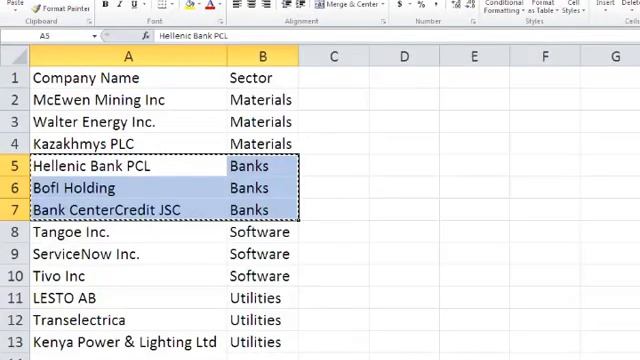Click formula bar with Hellenic Bank PCL
The height and width of the screenshot is (360, 640).
(396, 36)
